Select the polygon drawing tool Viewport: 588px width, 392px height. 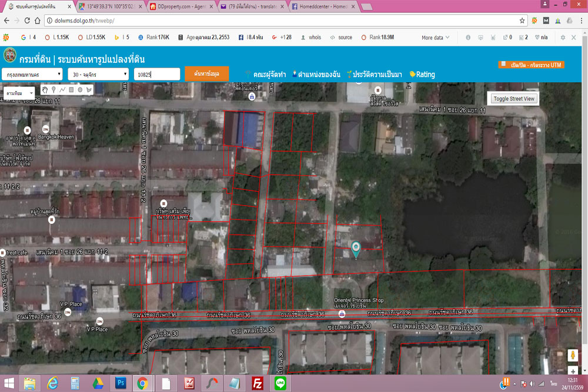[x=89, y=90]
